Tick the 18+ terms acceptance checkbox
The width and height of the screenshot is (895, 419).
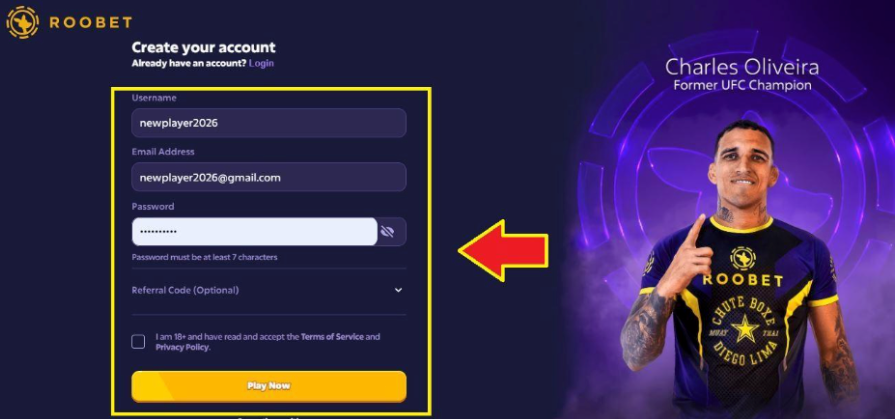click(x=138, y=341)
